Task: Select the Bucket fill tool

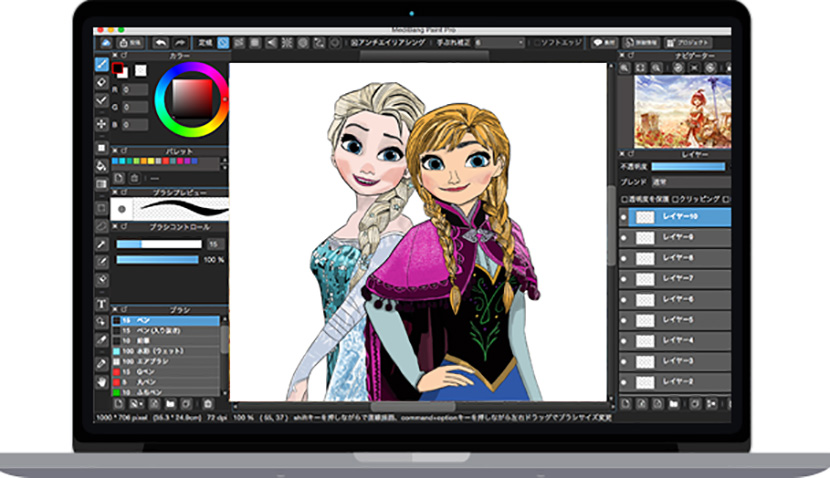Action: coord(102,166)
